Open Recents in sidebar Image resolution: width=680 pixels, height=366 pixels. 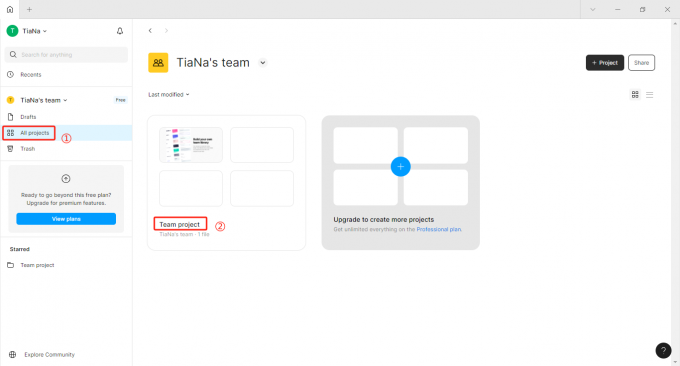tap(30, 75)
